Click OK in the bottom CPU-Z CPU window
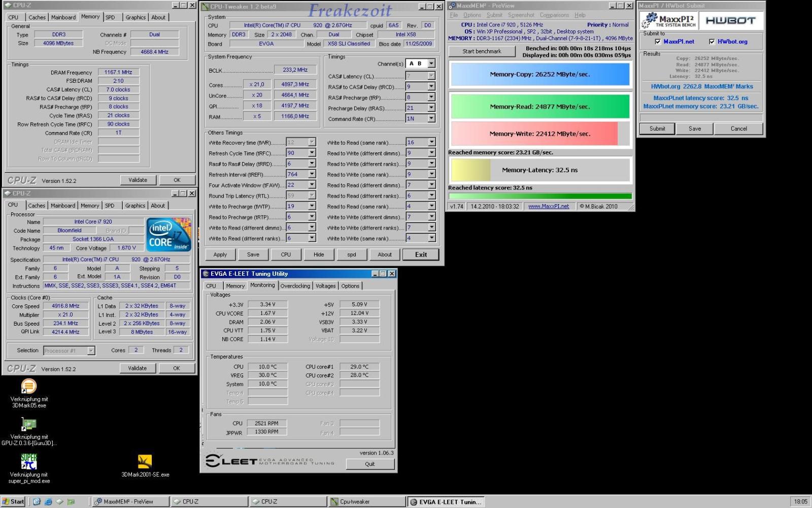This screenshot has height=508, width=812. pos(177,368)
